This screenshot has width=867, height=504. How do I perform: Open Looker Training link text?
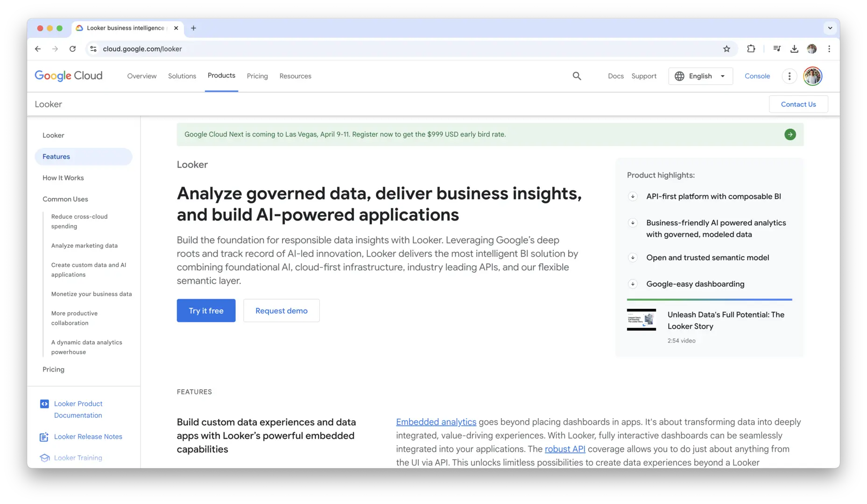tap(78, 458)
